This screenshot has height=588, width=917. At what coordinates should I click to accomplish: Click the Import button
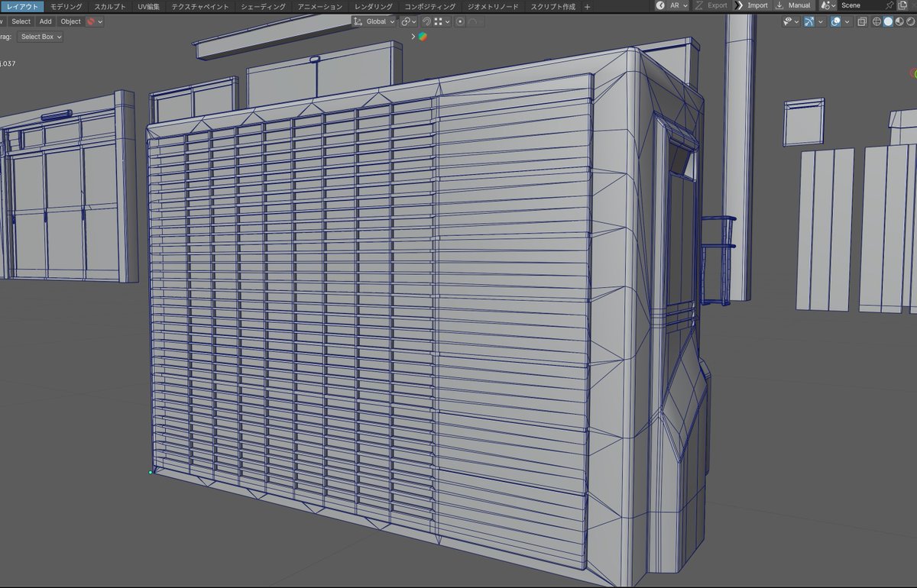[x=751, y=5]
